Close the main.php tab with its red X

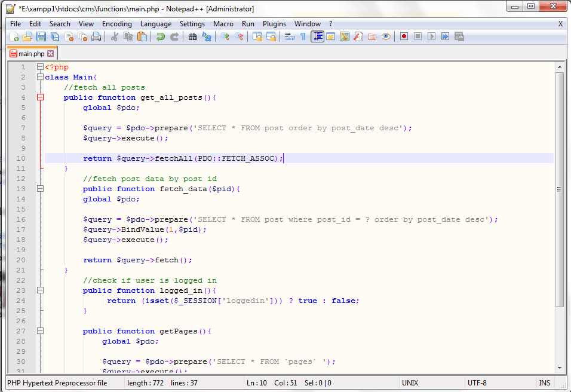point(51,54)
